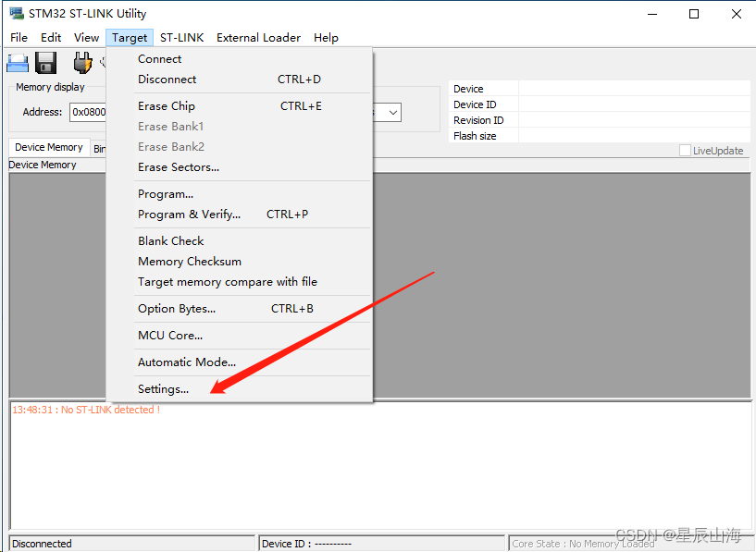Select Program & Verify... menu entry

pos(240,215)
